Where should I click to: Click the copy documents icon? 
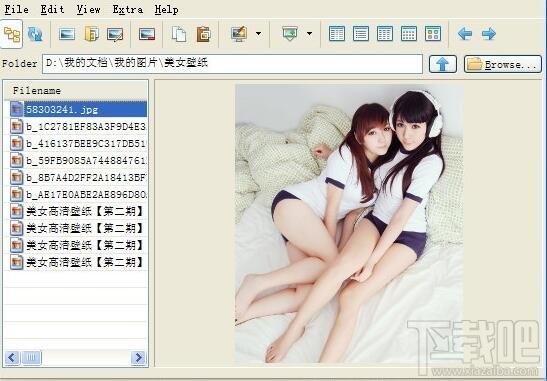click(x=179, y=34)
